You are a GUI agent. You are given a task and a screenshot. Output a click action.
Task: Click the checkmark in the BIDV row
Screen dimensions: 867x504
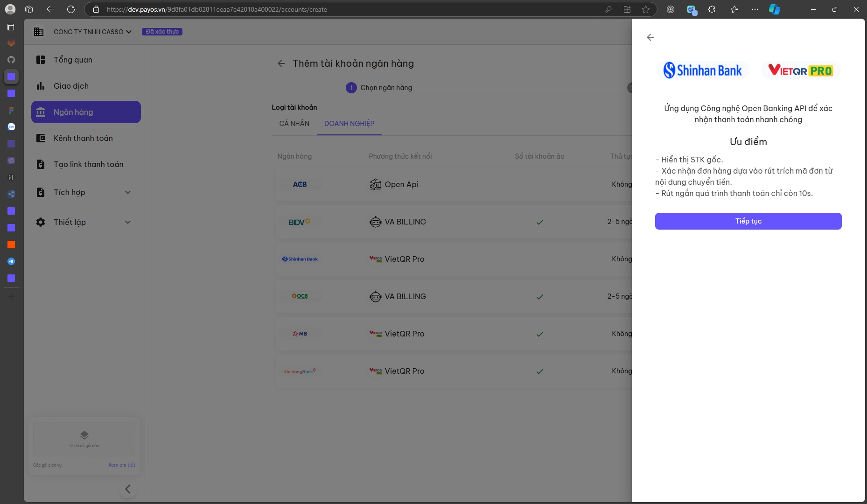coord(540,222)
